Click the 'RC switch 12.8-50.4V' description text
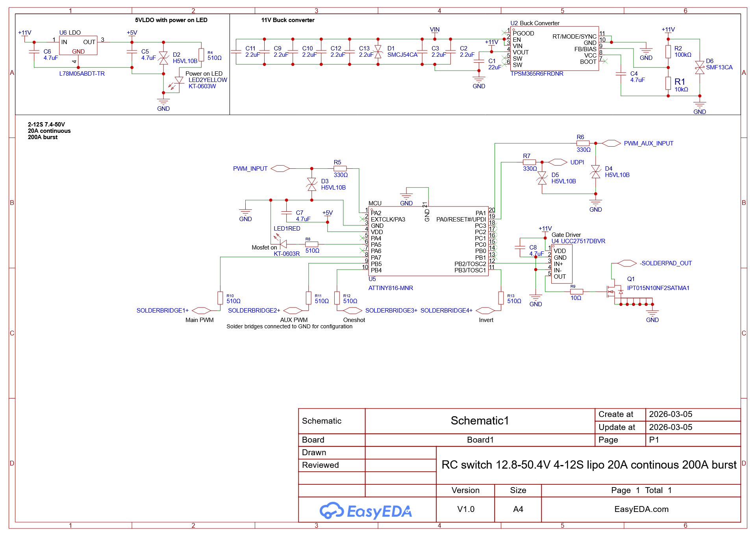 [589, 465]
